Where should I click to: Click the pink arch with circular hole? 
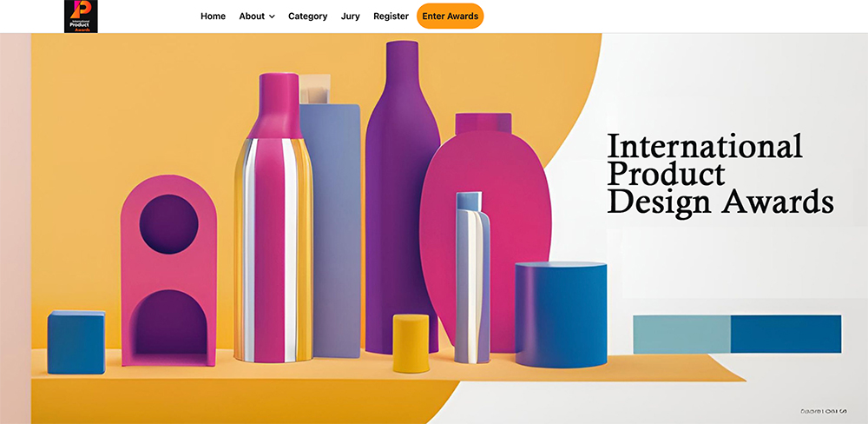point(169,270)
